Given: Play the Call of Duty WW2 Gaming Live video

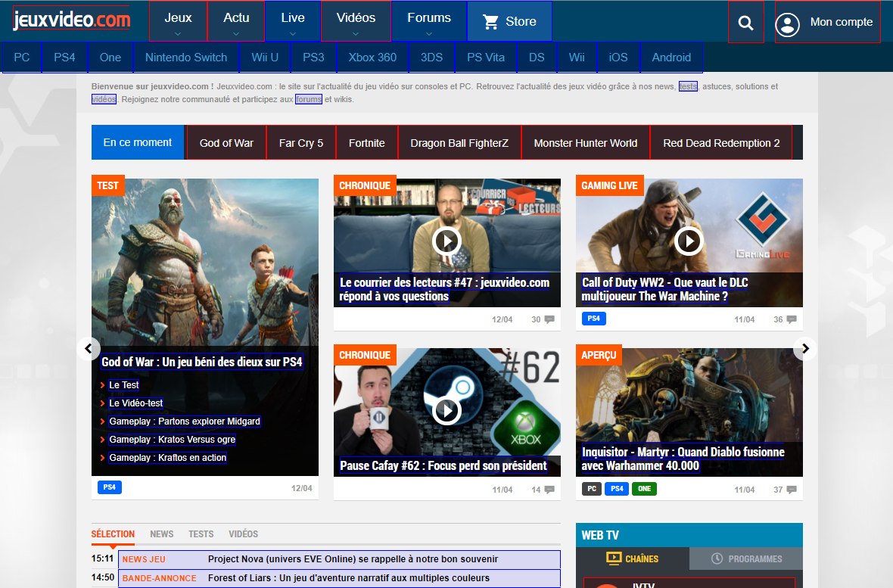Looking at the screenshot, I should point(689,241).
